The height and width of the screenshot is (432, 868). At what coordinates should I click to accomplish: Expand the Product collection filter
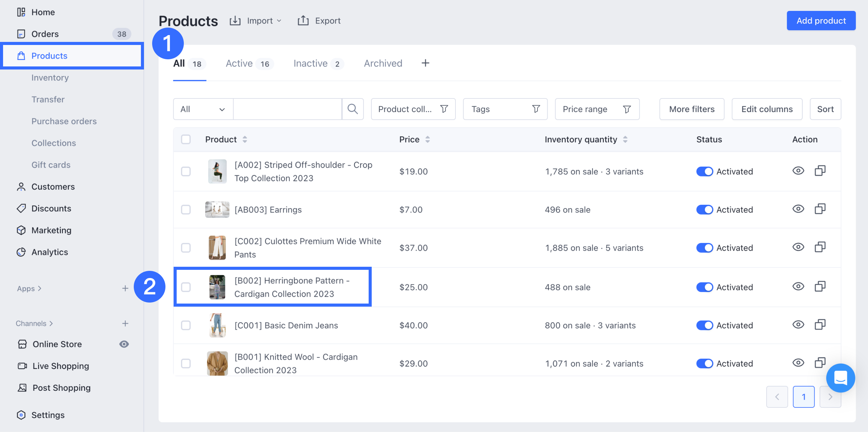click(x=413, y=109)
